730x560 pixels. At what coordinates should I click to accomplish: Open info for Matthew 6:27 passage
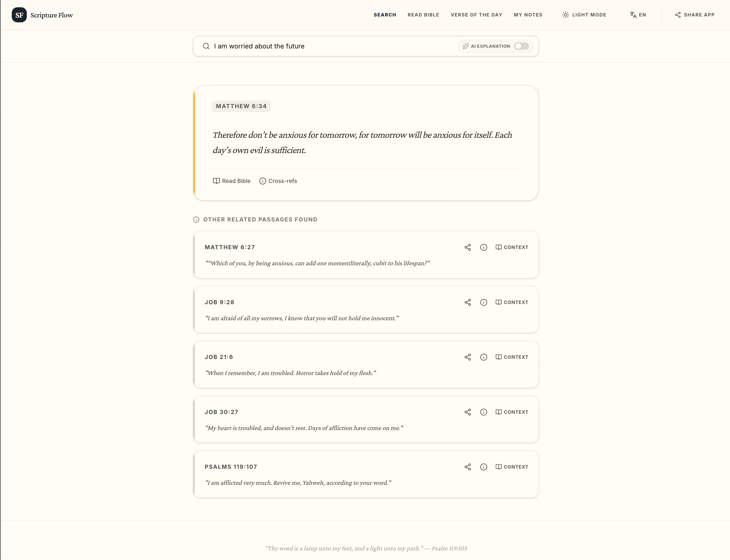[x=483, y=247]
